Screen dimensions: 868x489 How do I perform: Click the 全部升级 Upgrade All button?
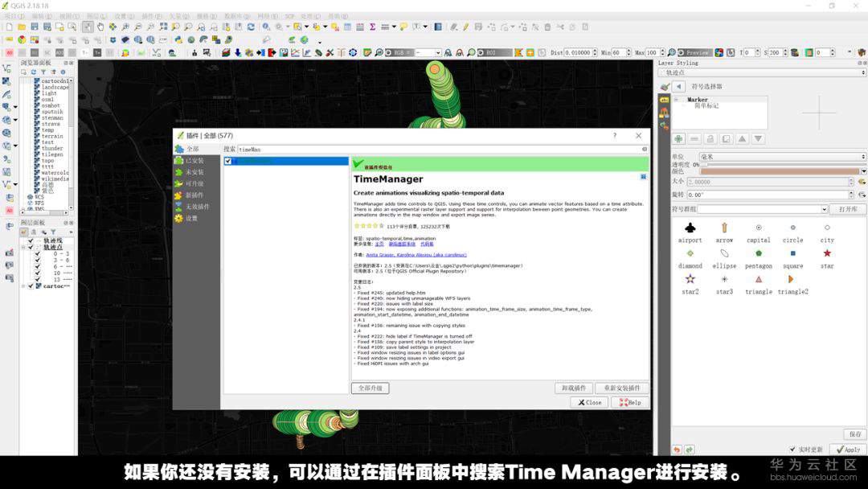coord(371,388)
